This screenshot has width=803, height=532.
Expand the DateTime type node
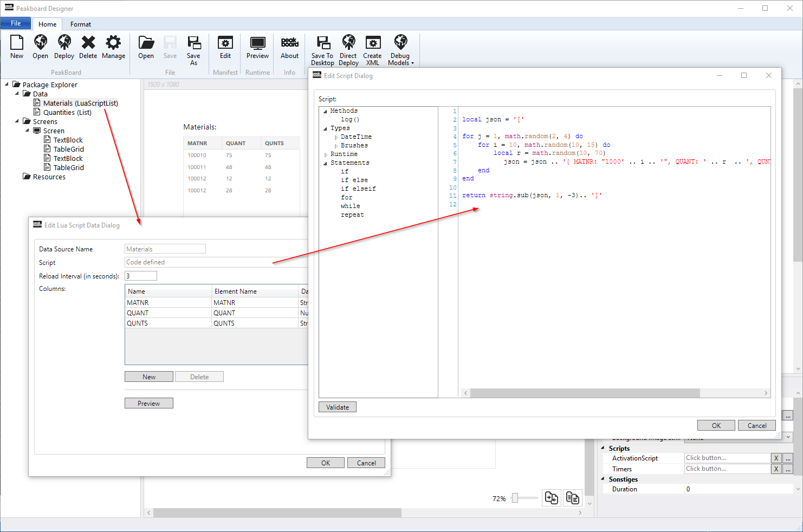click(x=336, y=137)
